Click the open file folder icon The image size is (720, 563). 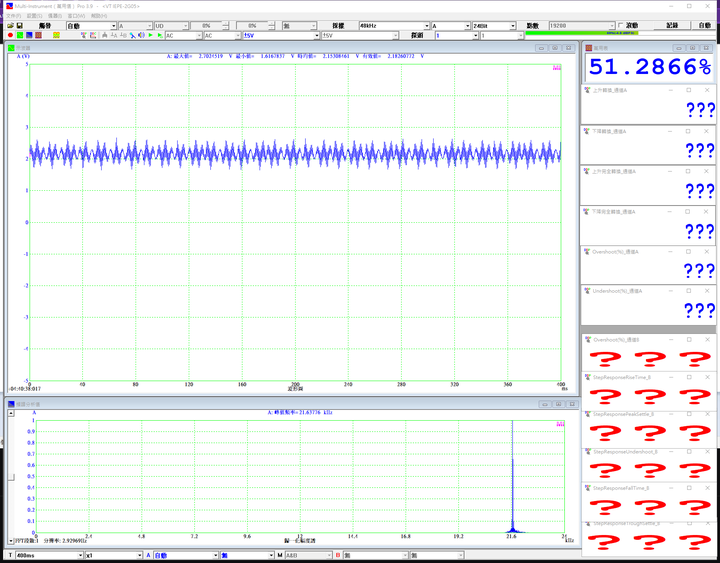(9, 26)
